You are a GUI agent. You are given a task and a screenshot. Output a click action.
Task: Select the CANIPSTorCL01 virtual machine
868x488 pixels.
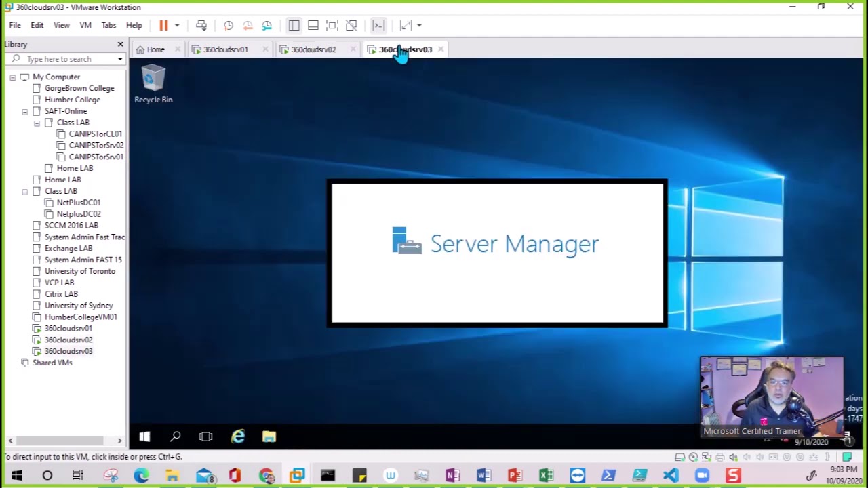[95, 134]
